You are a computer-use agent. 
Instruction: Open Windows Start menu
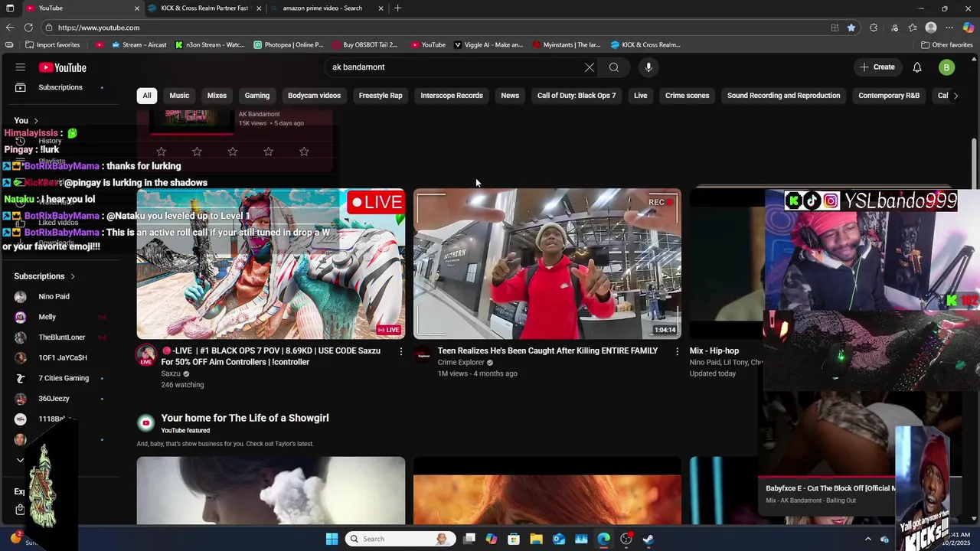pos(332,539)
